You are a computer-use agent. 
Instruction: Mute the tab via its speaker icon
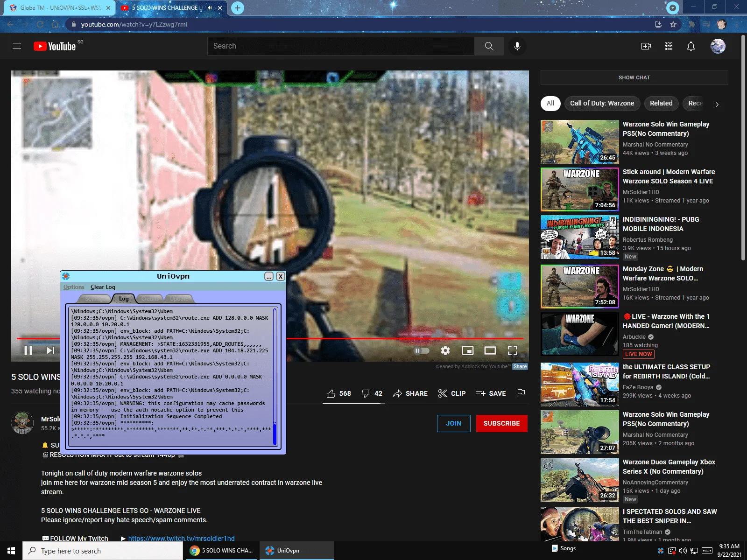click(210, 8)
